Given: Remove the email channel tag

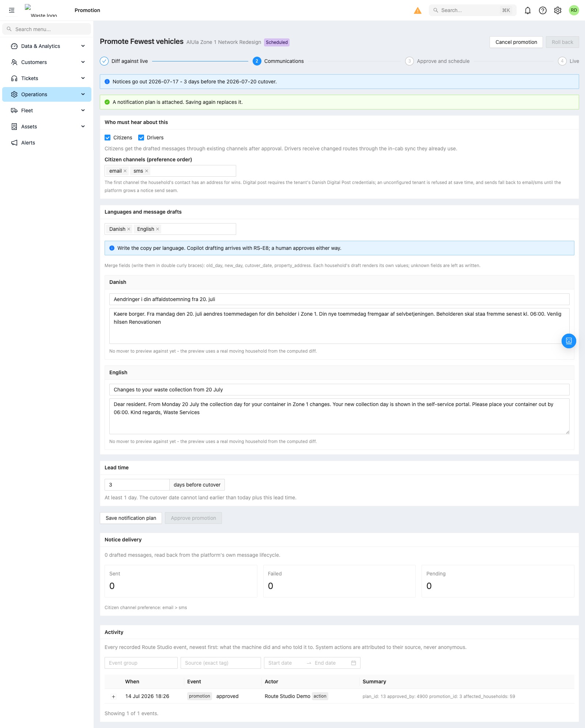Looking at the screenshot, I should pyautogui.click(x=125, y=171).
